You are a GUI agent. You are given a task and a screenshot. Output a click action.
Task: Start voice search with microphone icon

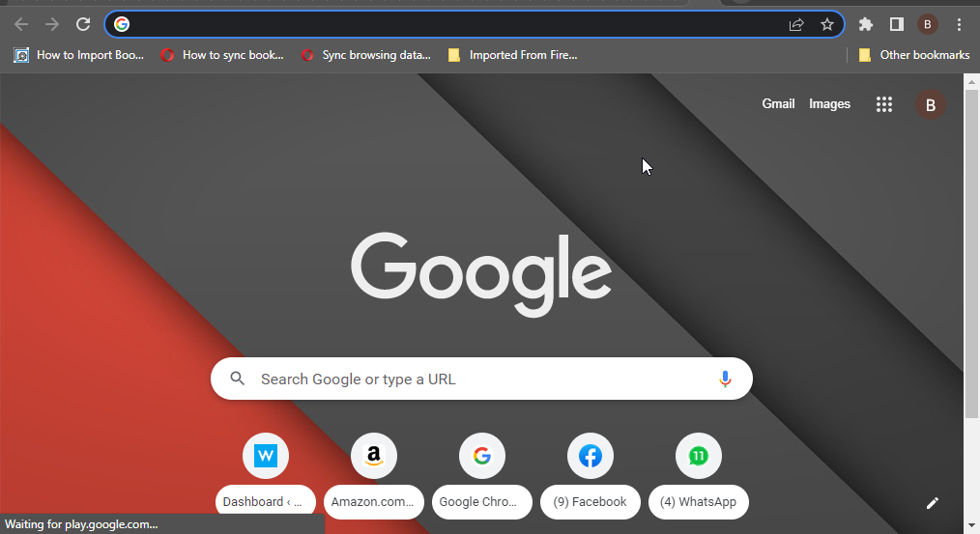pos(725,379)
